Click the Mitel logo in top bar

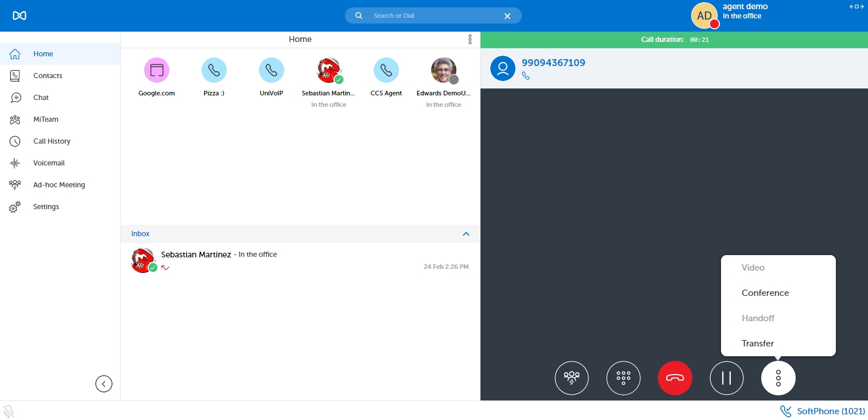click(20, 16)
